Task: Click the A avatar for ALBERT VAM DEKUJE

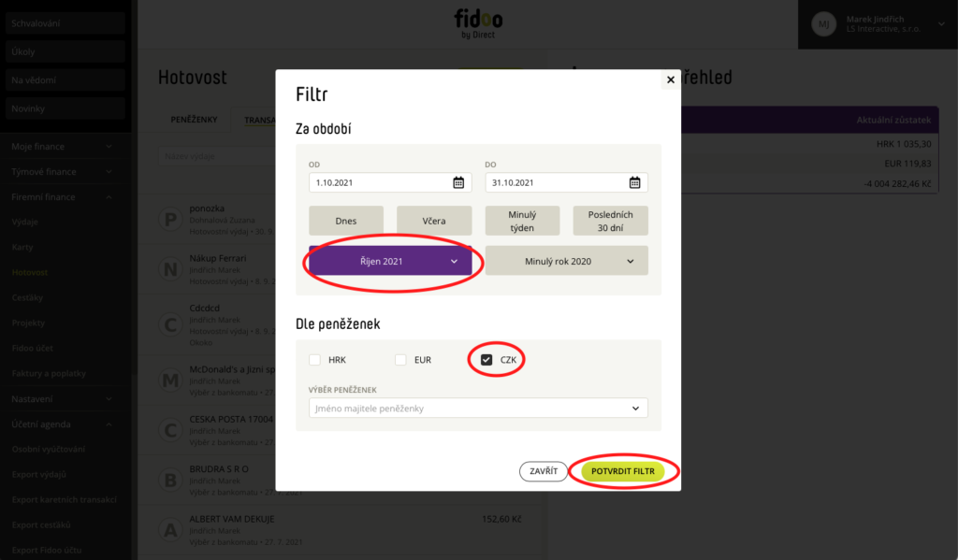Action: coord(170,530)
